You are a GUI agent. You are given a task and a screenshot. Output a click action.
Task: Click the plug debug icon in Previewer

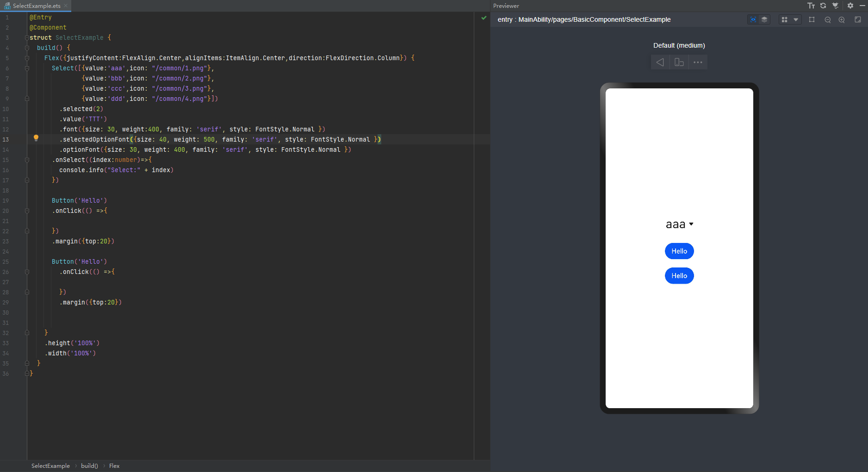835,6
